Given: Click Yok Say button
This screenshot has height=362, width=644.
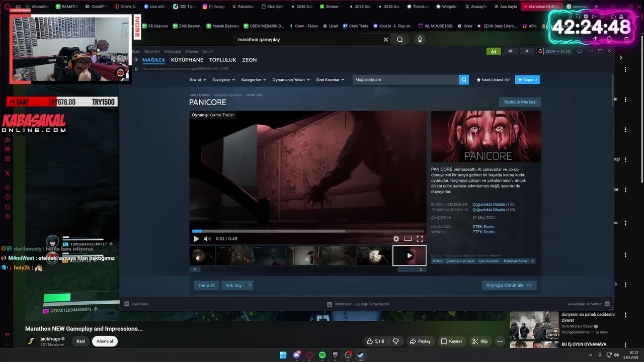Looking at the screenshot, I should [x=233, y=285].
